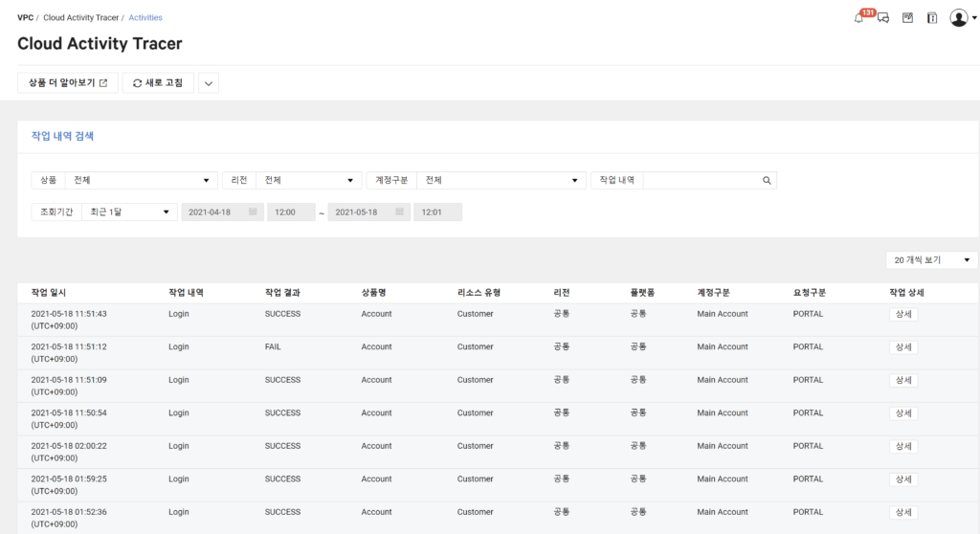This screenshot has height=534, width=980.
Task: Open the chat support icon
Action: coord(883,18)
